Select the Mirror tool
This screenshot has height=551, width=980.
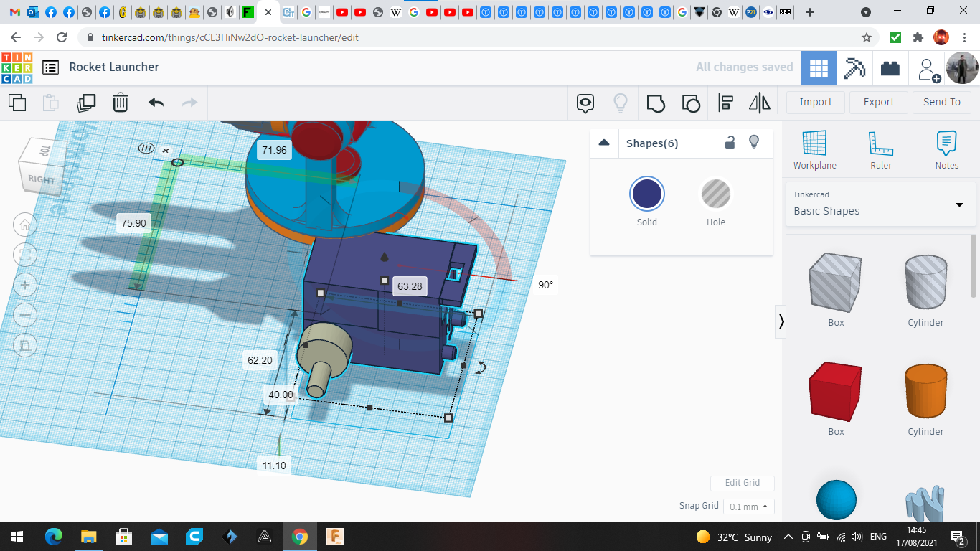point(759,103)
